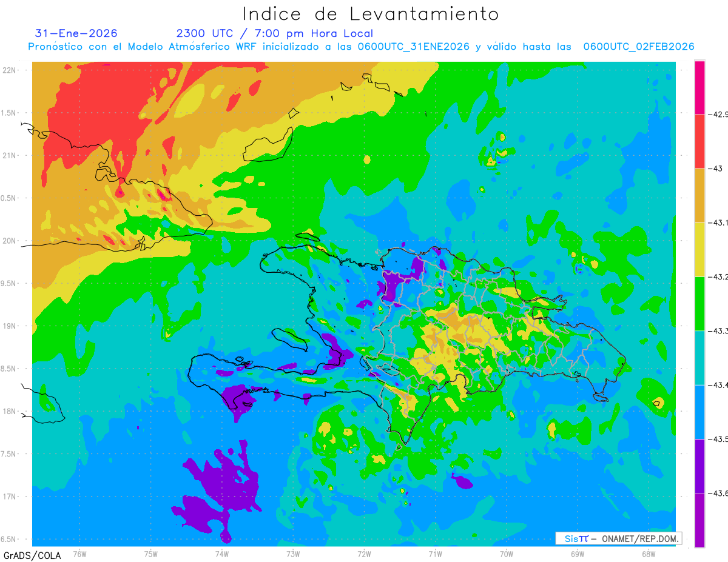The width and height of the screenshot is (728, 562).
Task: Click the latitude label "21N"
Action: 10,155
